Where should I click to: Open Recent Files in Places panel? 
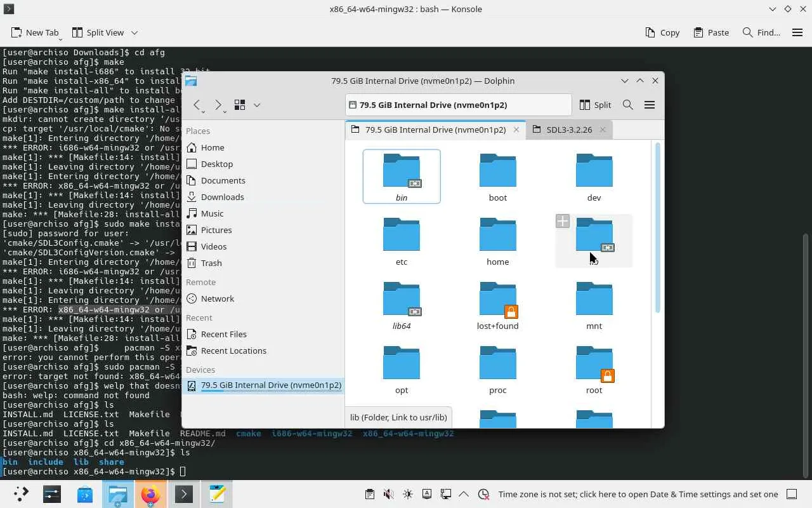[263, 334]
